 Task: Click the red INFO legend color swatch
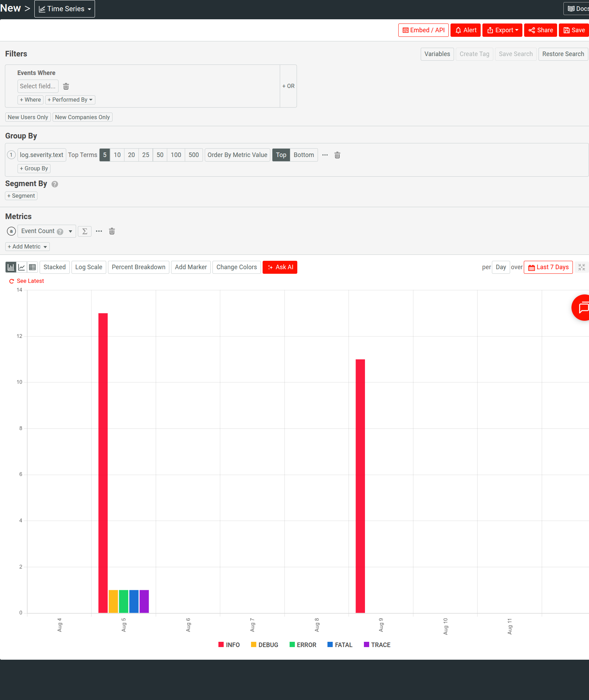221,644
